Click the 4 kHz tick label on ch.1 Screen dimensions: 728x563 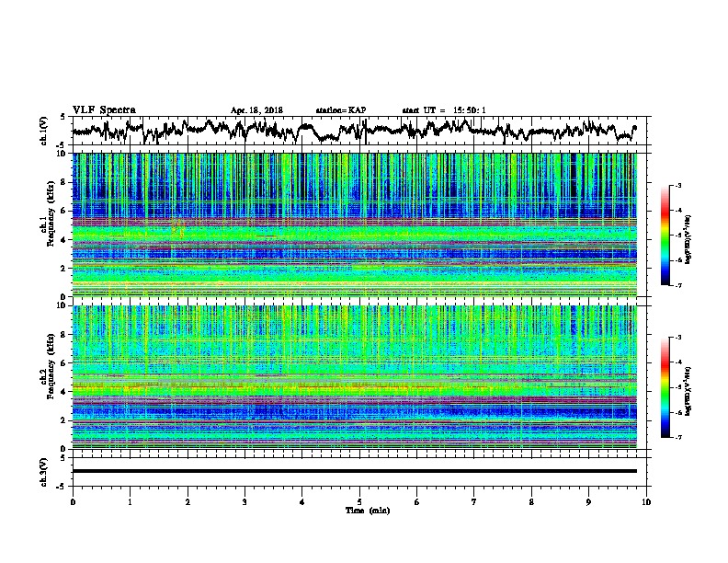coord(65,240)
